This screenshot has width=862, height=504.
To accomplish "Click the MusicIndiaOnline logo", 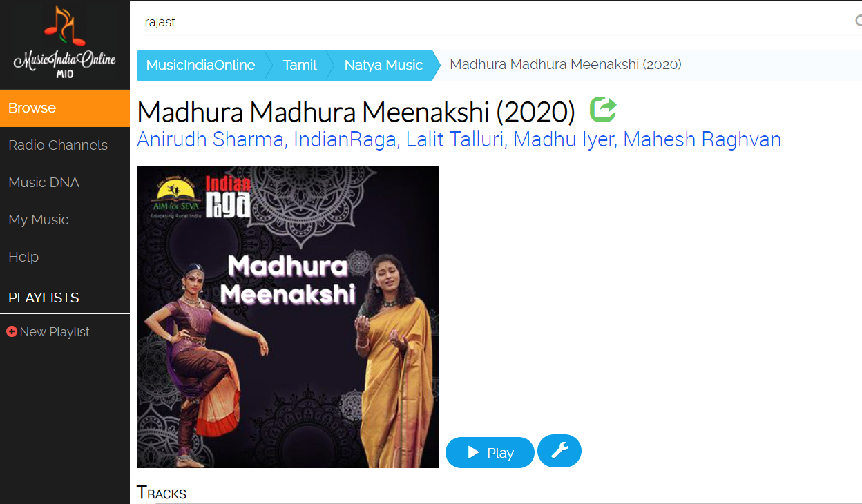I will click(x=64, y=43).
